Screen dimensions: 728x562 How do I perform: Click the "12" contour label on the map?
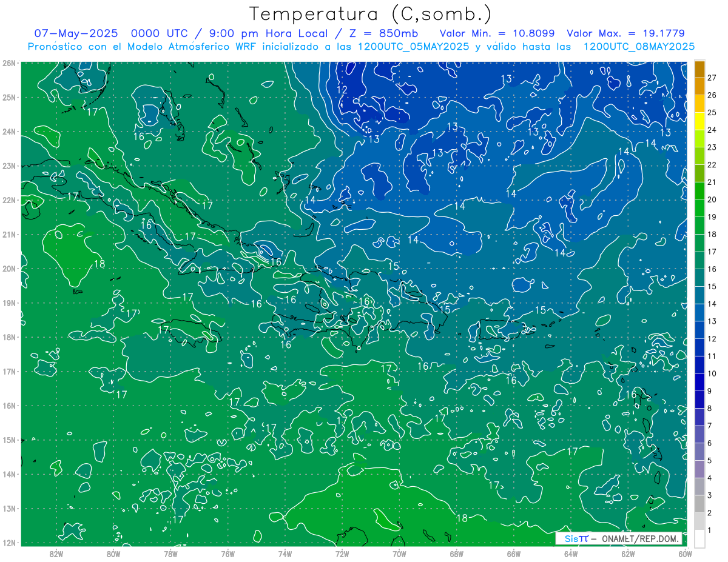pyautogui.click(x=342, y=90)
